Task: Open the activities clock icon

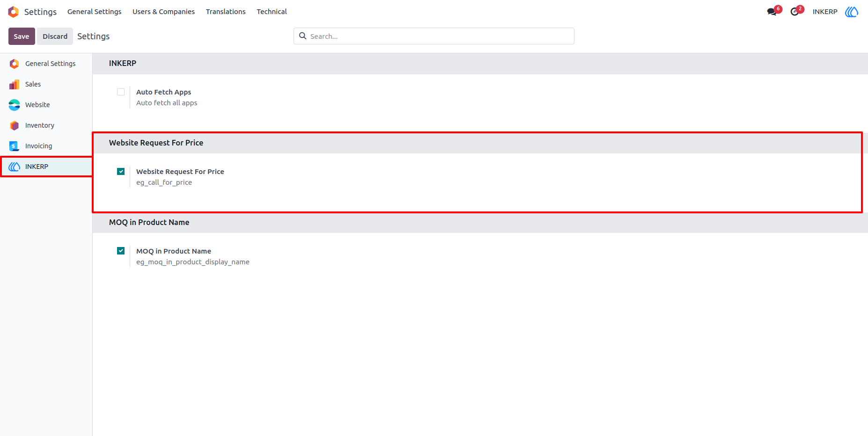Action: [x=794, y=12]
